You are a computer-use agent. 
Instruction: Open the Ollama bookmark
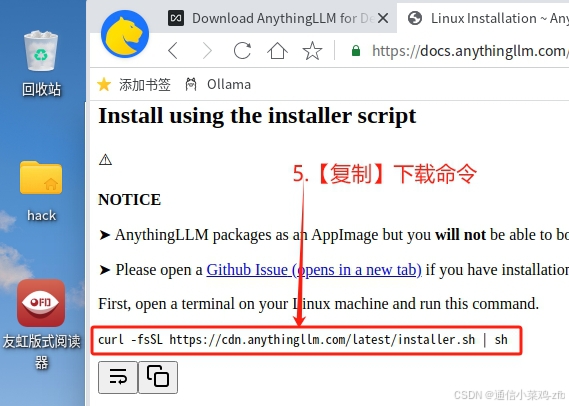[218, 85]
